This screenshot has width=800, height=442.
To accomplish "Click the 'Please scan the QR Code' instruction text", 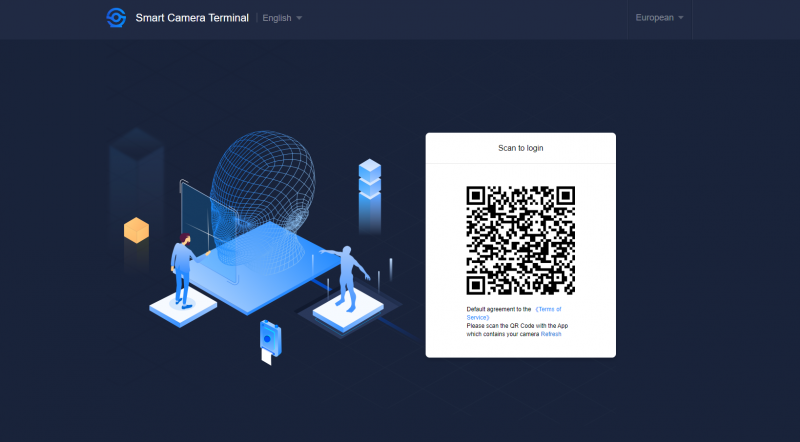I will pyautogui.click(x=517, y=330).
